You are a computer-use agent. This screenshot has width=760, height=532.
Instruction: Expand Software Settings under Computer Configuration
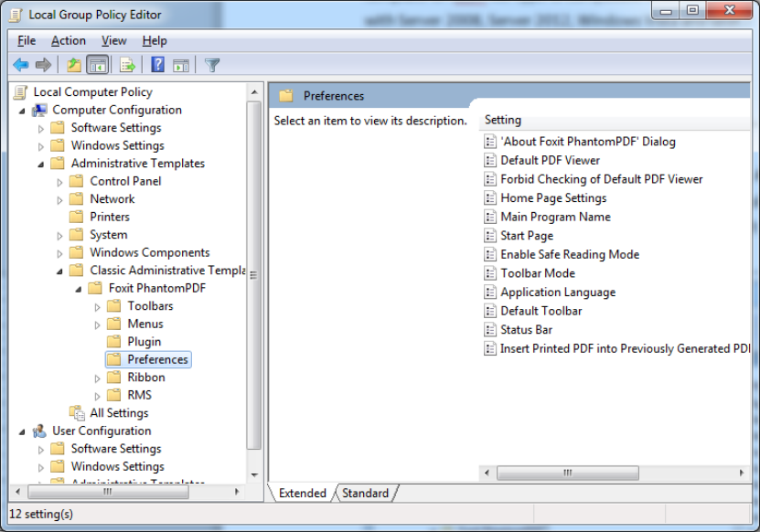point(41,129)
